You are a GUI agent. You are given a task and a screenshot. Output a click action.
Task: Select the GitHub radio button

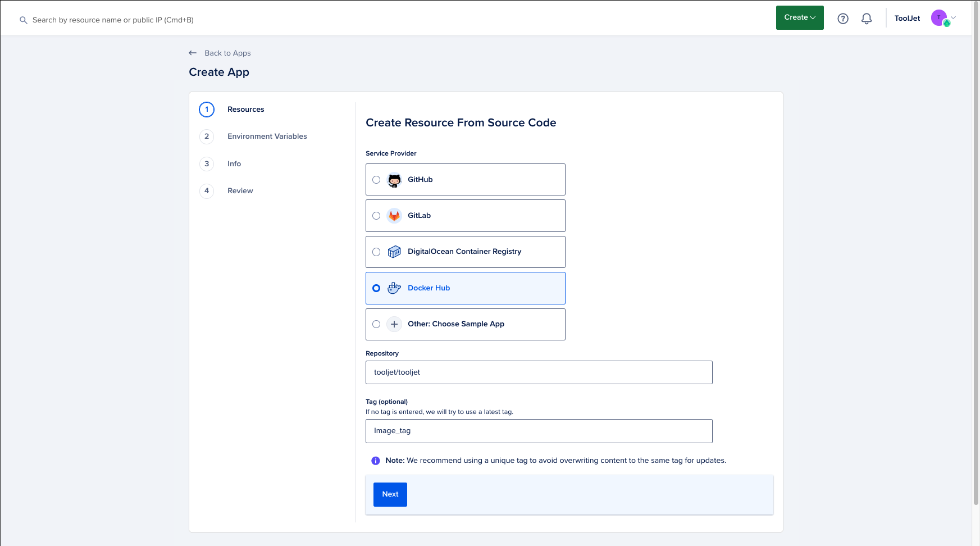376,180
